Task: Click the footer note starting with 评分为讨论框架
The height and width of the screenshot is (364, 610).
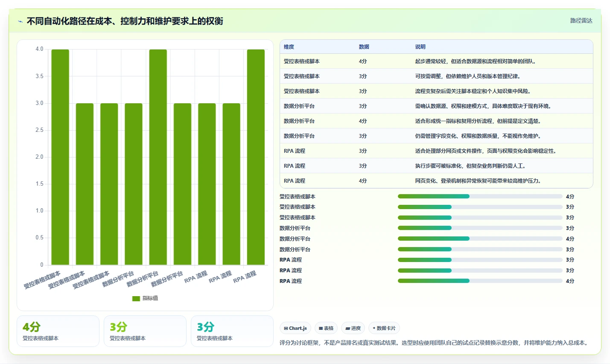Action: (x=435, y=343)
